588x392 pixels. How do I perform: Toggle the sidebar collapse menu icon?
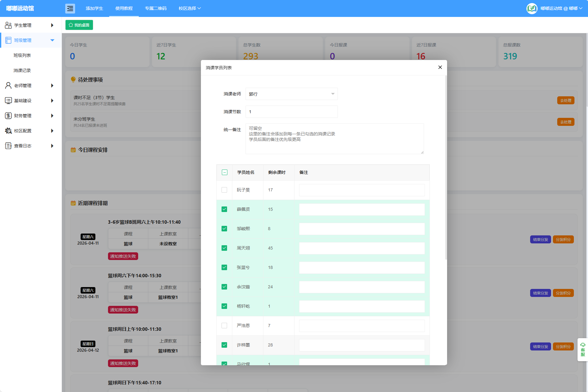coord(70,8)
